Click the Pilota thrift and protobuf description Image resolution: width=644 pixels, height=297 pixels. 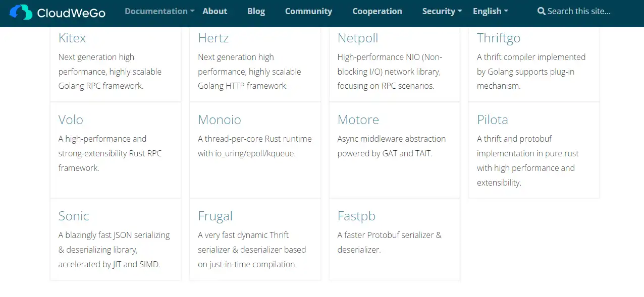click(528, 160)
